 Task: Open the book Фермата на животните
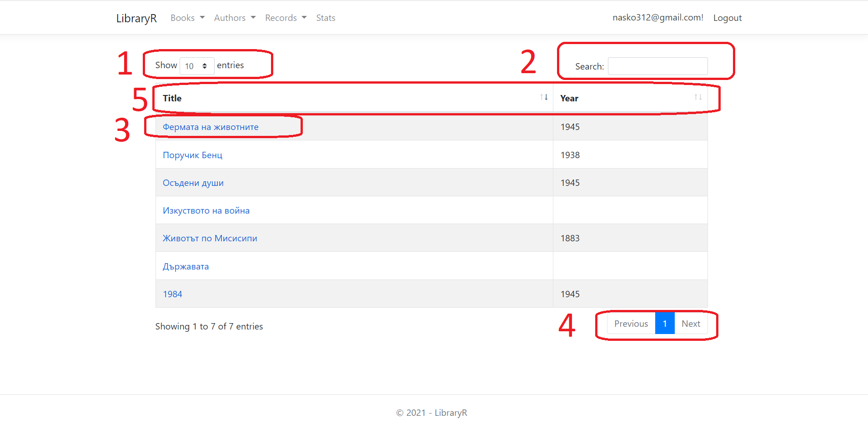[210, 127]
